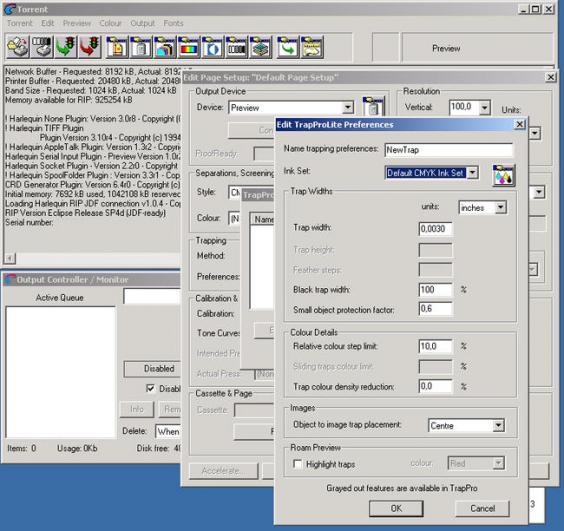
Task: Open Colour Setup rainbow spectrum icon
Action: (188, 47)
